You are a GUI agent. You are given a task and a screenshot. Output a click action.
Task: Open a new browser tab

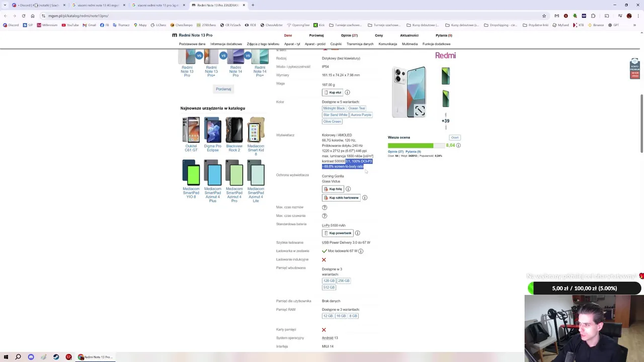[x=253, y=5]
